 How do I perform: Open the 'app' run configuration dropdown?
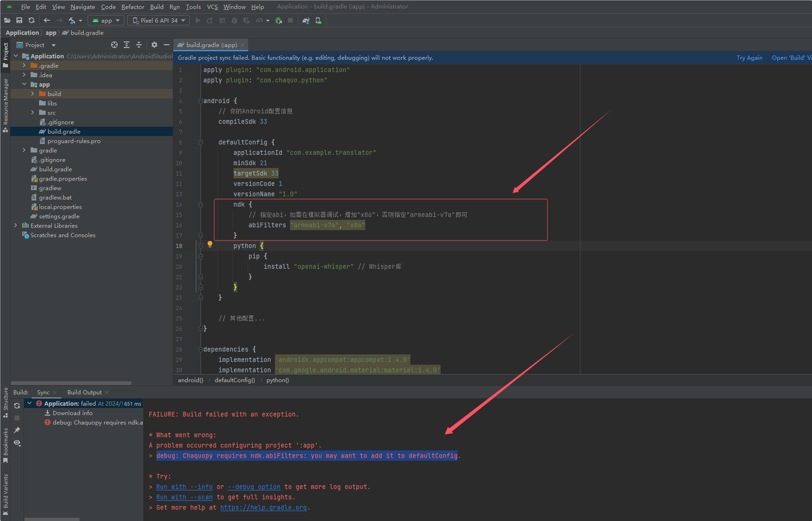[x=105, y=20]
